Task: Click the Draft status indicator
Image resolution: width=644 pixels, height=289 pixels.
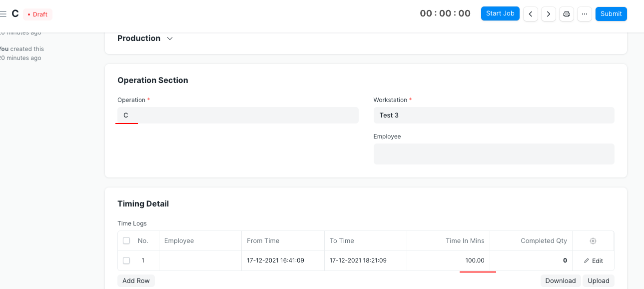Action: tap(37, 14)
